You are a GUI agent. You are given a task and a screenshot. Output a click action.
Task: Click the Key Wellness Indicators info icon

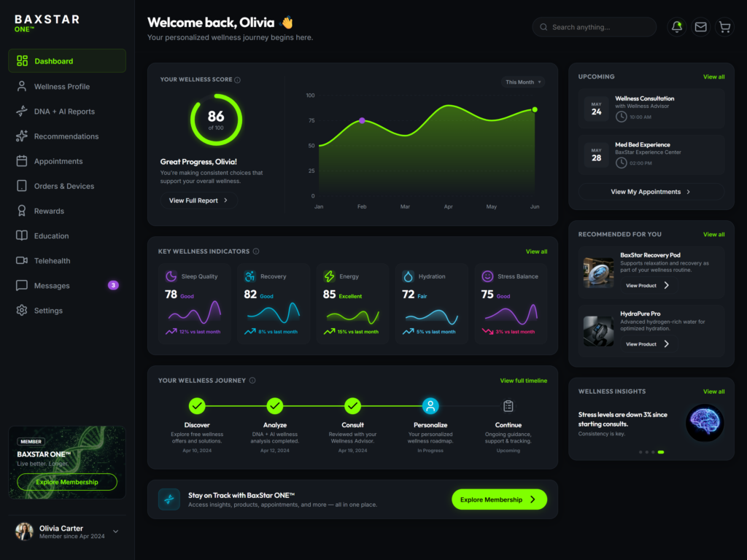256,252
